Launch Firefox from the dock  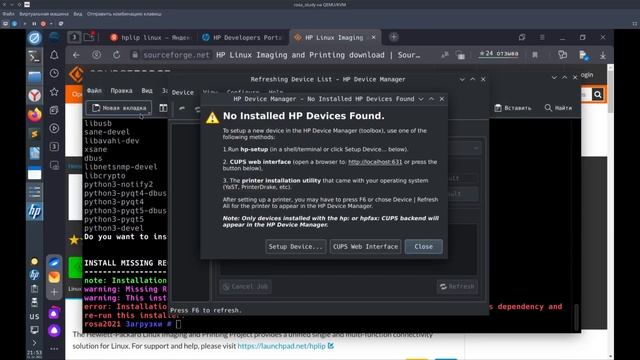pos(35,115)
